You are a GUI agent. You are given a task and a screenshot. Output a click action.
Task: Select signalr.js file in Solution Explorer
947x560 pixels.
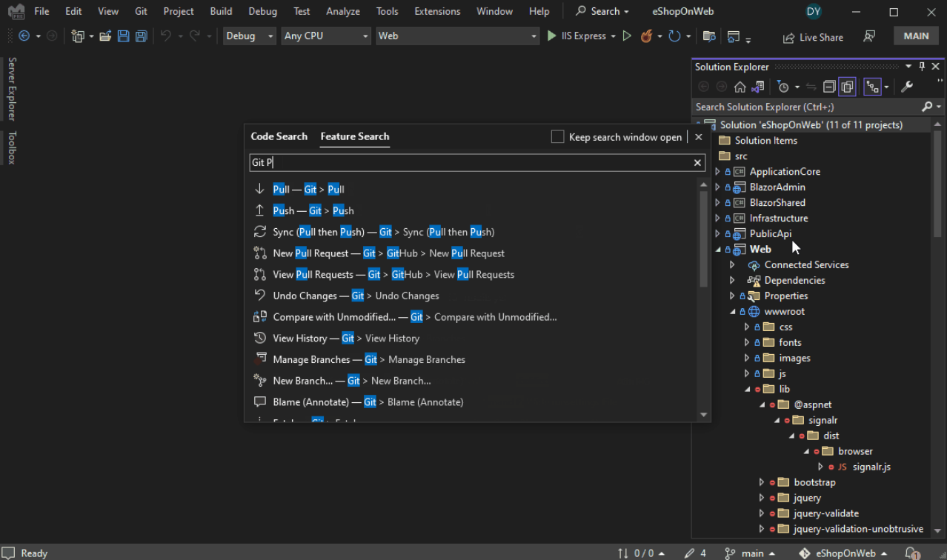(871, 467)
